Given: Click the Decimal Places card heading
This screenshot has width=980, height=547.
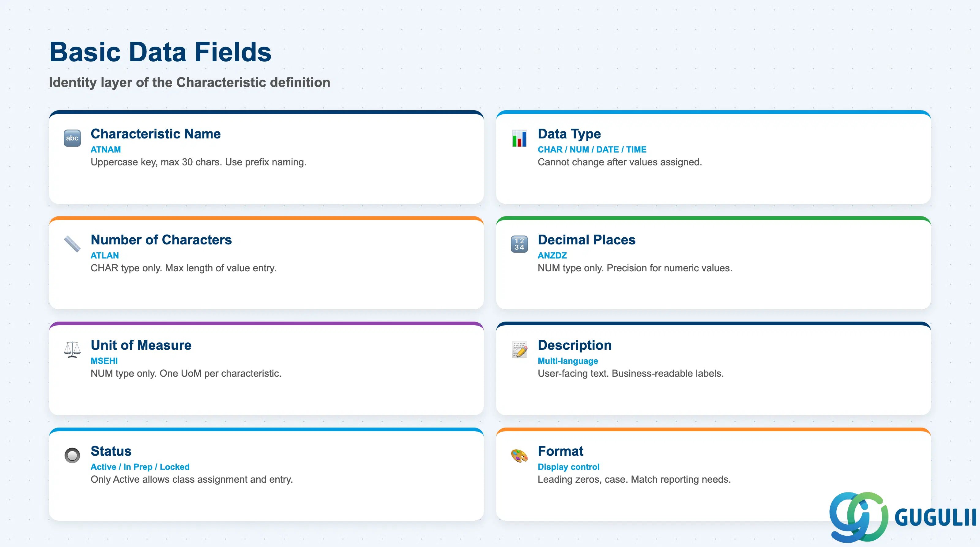Looking at the screenshot, I should tap(586, 240).
